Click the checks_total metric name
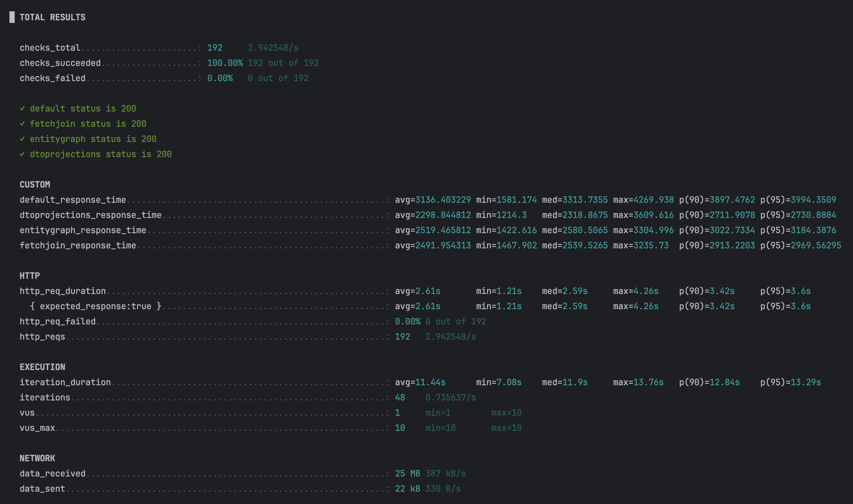 pyautogui.click(x=50, y=48)
